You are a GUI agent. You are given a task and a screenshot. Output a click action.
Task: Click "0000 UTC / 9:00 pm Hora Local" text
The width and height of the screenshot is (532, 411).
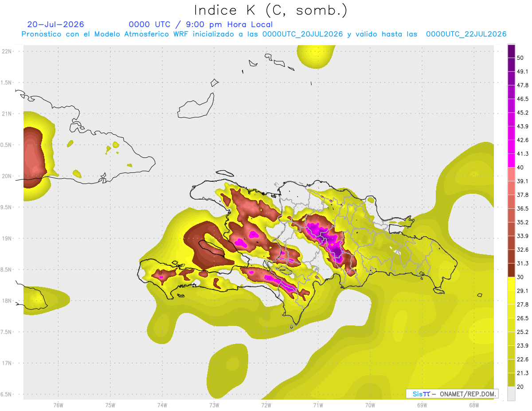pyautogui.click(x=200, y=24)
